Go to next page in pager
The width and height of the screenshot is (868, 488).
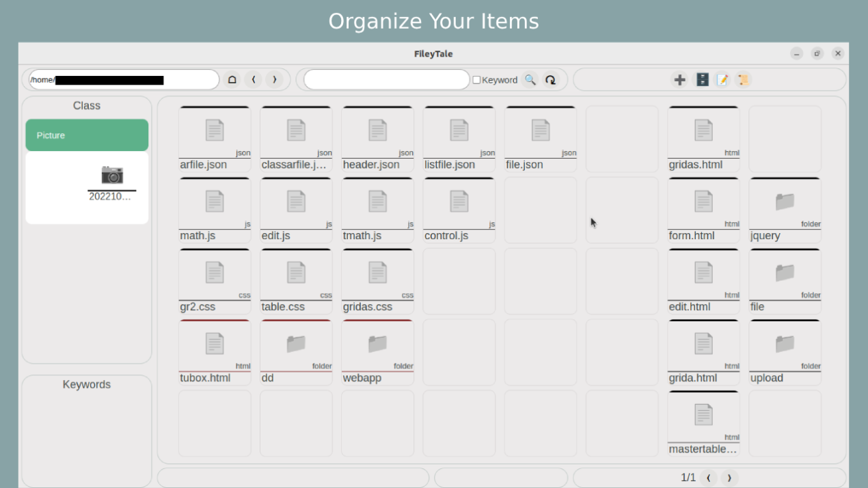tap(729, 478)
